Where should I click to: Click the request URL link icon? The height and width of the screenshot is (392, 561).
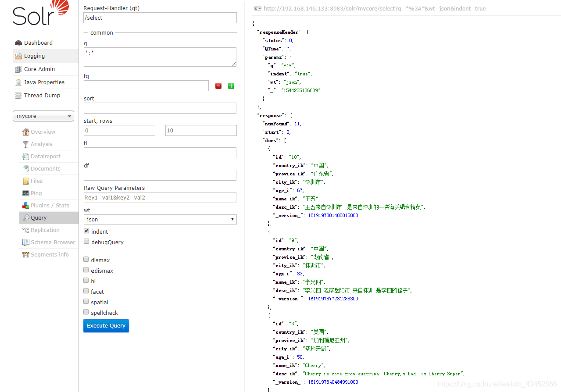(258, 8)
